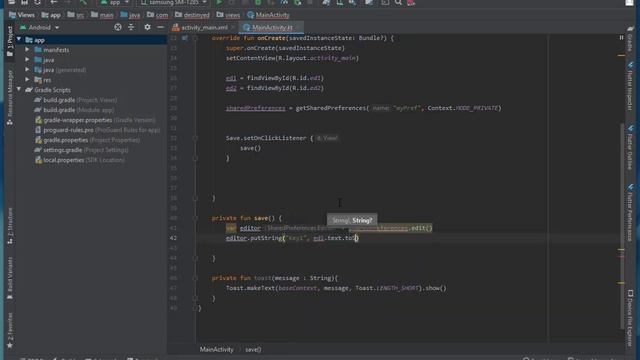The height and width of the screenshot is (360, 640).
Task: Select the app module row
Action: pos(91,40)
